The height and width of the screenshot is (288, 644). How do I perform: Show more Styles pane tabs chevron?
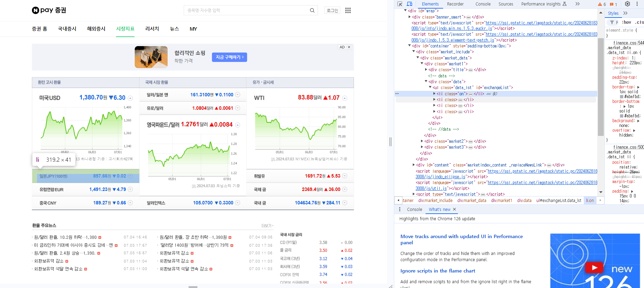625,13
